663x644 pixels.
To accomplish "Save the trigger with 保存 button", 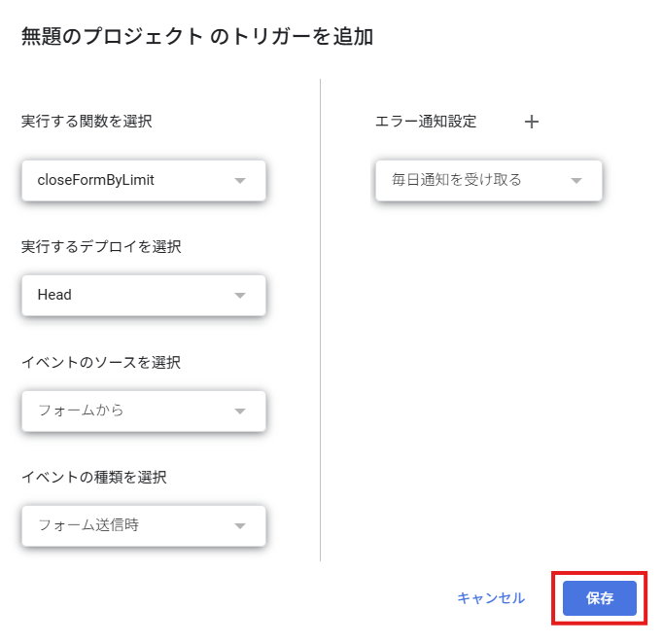I will tap(599, 598).
